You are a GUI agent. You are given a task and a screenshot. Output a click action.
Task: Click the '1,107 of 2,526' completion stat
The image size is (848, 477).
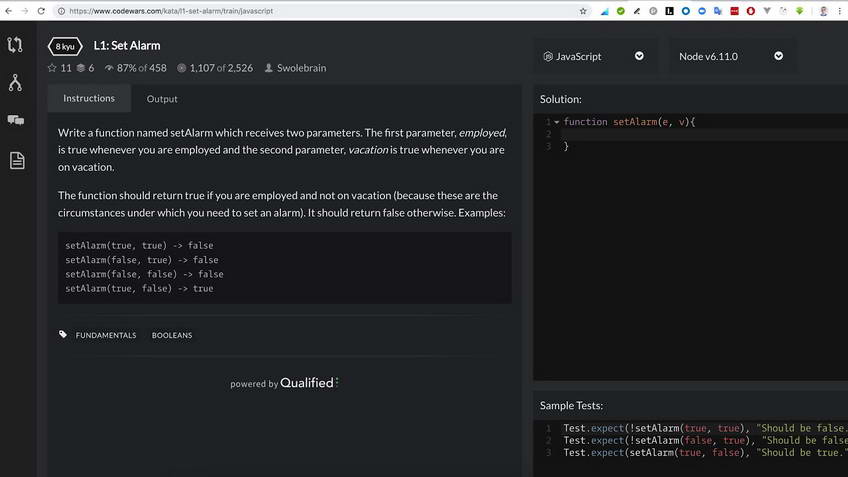pyautogui.click(x=221, y=68)
